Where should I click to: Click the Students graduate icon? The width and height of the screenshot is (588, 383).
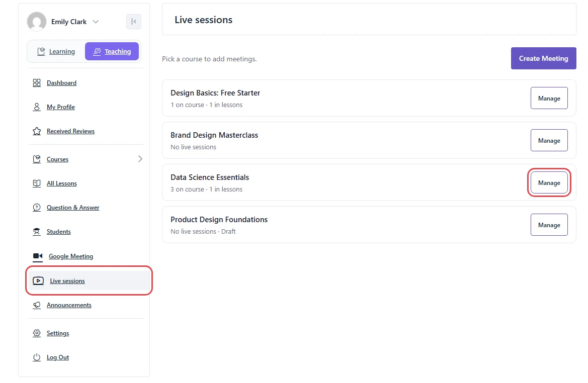pyautogui.click(x=37, y=232)
